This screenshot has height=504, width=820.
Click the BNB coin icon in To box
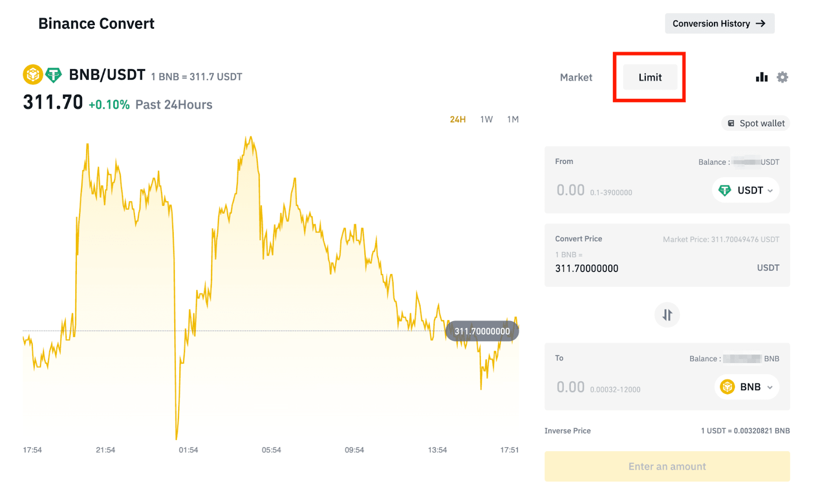tap(727, 387)
